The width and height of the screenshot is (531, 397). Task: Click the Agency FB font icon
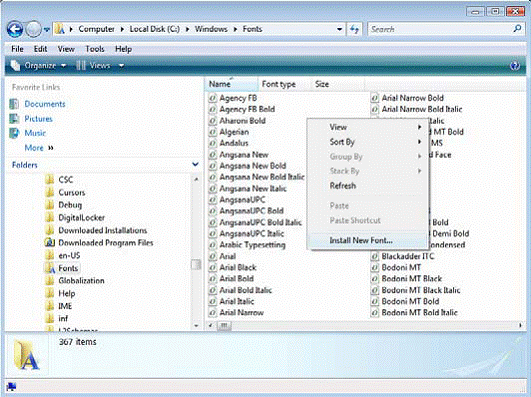[x=212, y=98]
